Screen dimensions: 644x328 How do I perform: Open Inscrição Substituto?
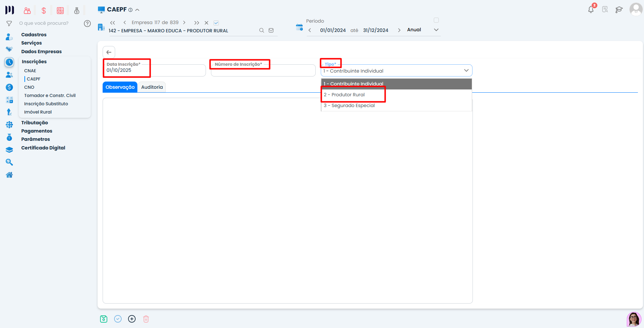[46, 104]
